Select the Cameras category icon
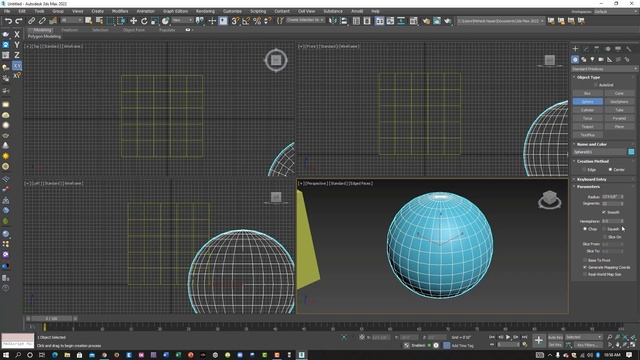Screen dimensions: 640x360 point(601,60)
